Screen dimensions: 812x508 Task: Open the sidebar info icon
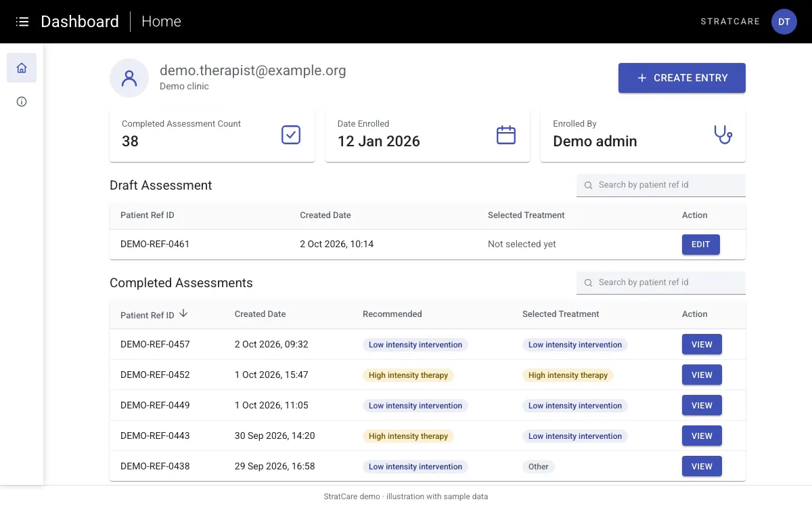[22, 102]
